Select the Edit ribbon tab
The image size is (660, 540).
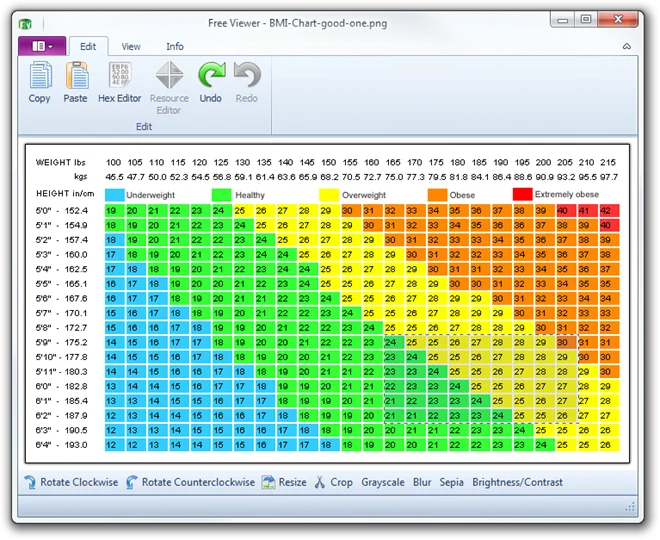point(88,46)
